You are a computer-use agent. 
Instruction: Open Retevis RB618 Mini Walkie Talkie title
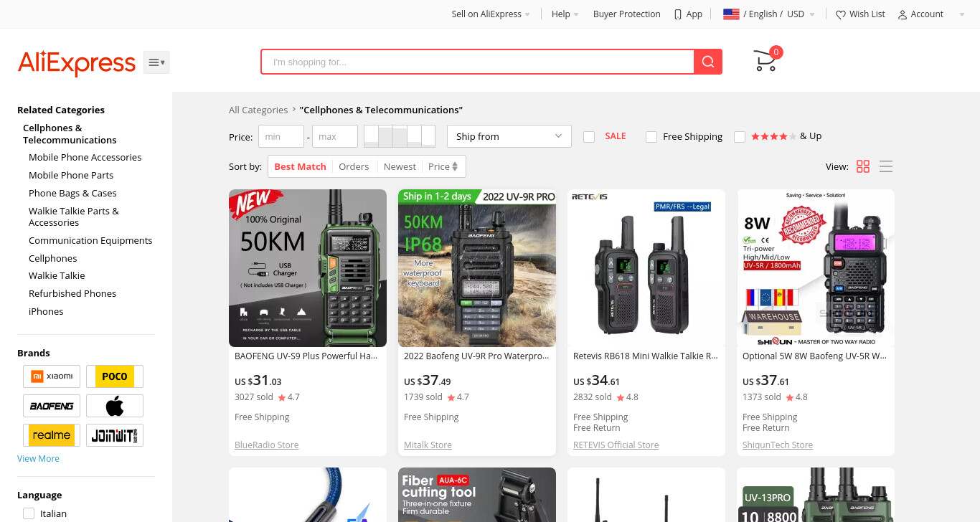point(646,356)
